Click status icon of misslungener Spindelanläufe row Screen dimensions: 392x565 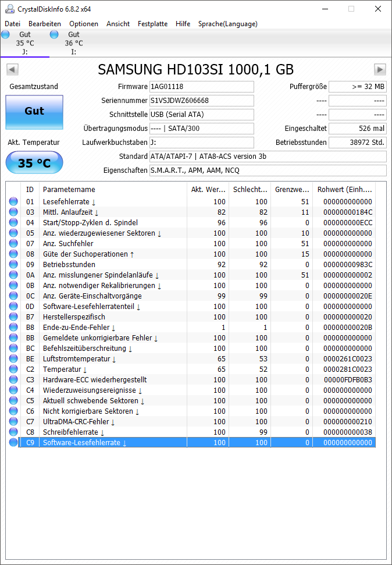pyautogui.click(x=13, y=275)
